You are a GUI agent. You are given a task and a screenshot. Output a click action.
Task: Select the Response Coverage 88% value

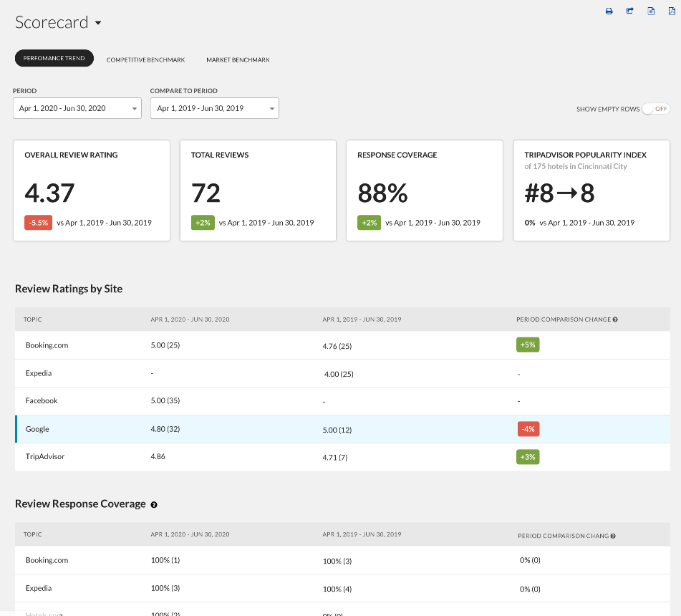click(382, 193)
